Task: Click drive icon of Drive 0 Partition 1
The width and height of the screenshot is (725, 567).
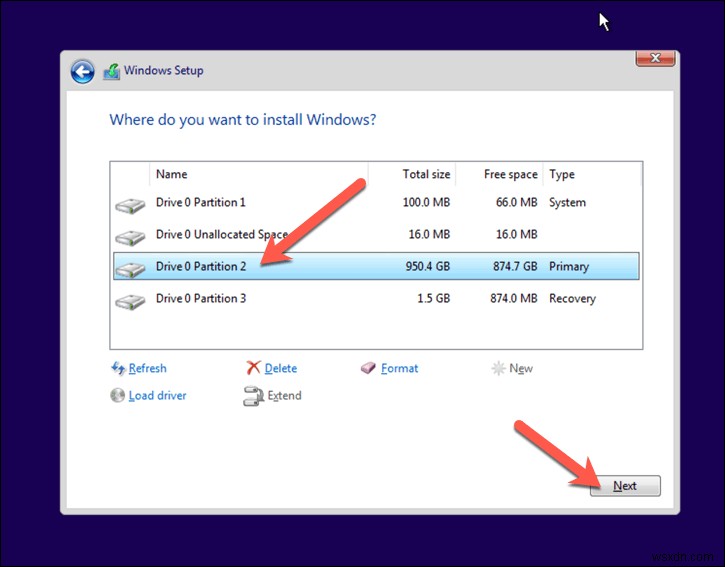Action: pos(130,205)
